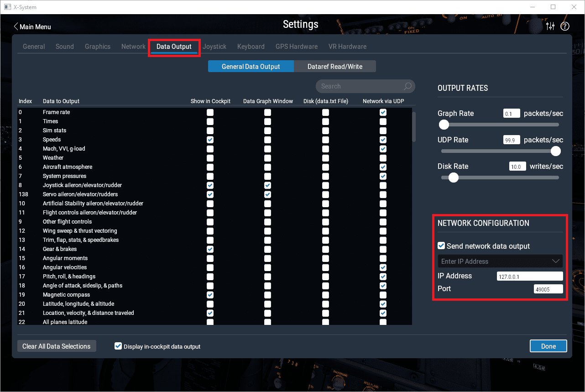
Task: Enable Show in Cockpit for Frame rate
Action: (210, 112)
